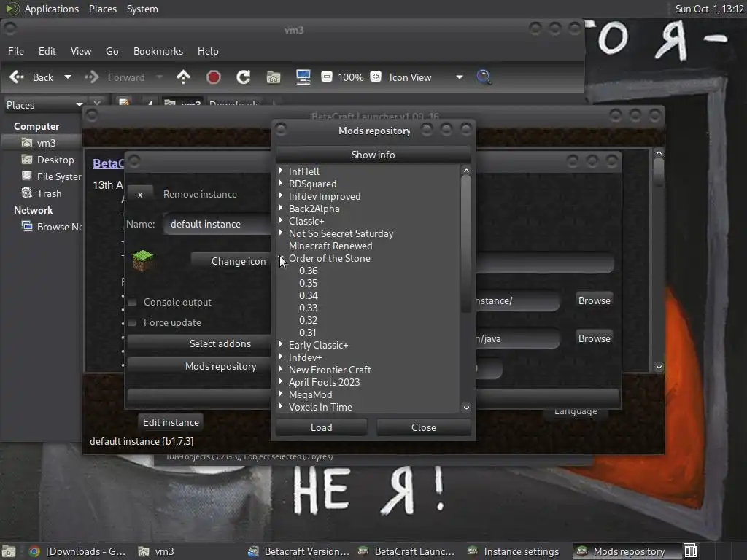The image size is (747, 560).
Task: Expand the Infdev Improved entry
Action: [281, 195]
